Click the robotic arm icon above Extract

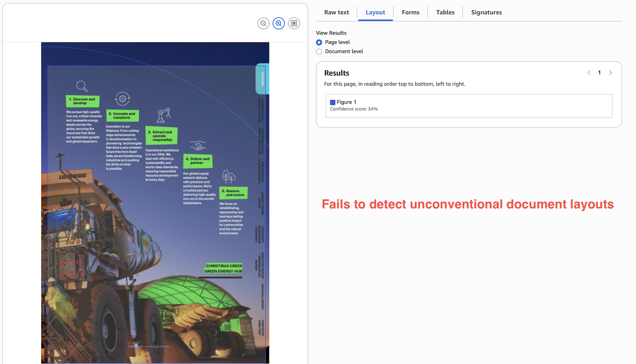164,115
